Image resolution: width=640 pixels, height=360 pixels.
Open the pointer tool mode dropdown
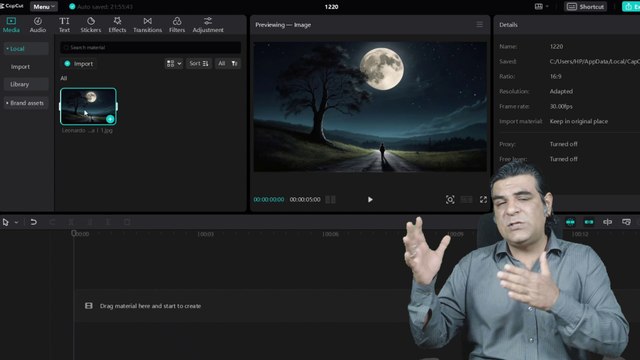tap(16, 222)
